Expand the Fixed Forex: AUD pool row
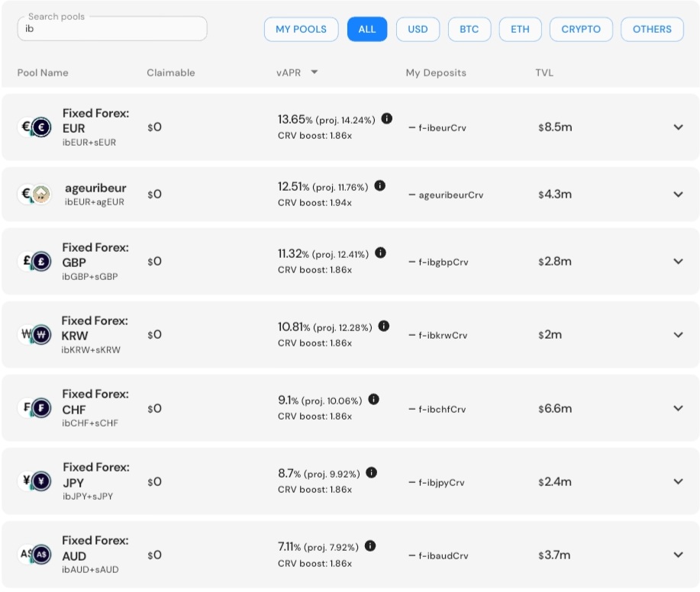This screenshot has width=700, height=592. tap(678, 555)
